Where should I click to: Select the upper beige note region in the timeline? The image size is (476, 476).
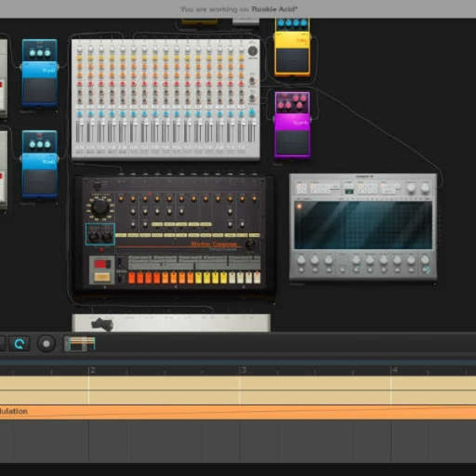[x=238, y=383]
